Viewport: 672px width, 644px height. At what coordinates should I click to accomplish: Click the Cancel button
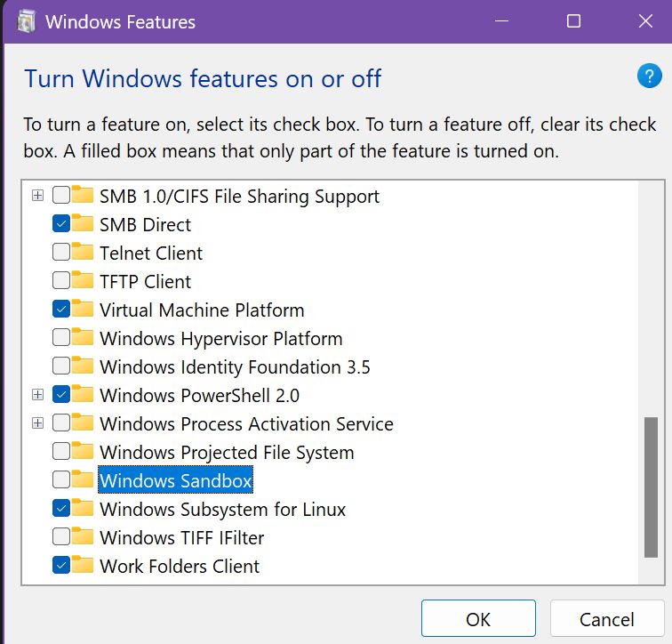click(x=607, y=618)
